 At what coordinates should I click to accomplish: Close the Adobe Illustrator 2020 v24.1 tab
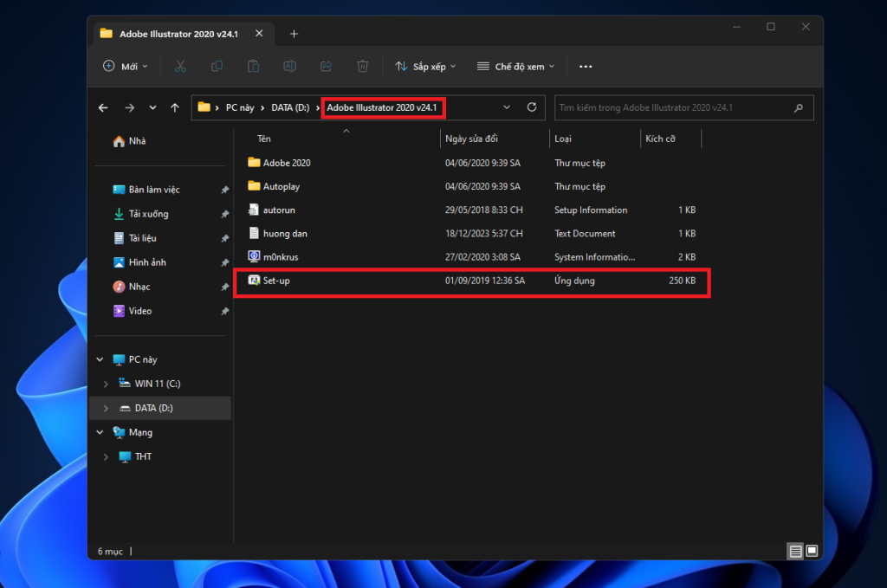[x=259, y=34]
